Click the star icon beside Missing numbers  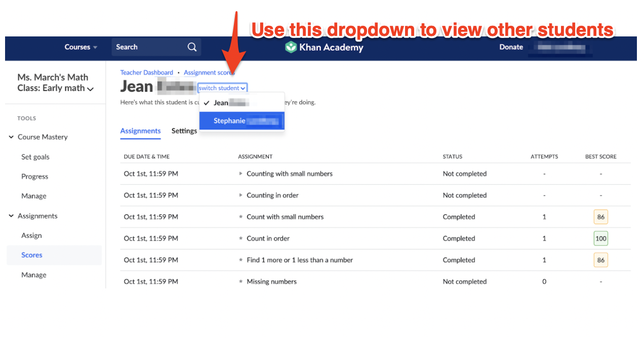point(241,282)
